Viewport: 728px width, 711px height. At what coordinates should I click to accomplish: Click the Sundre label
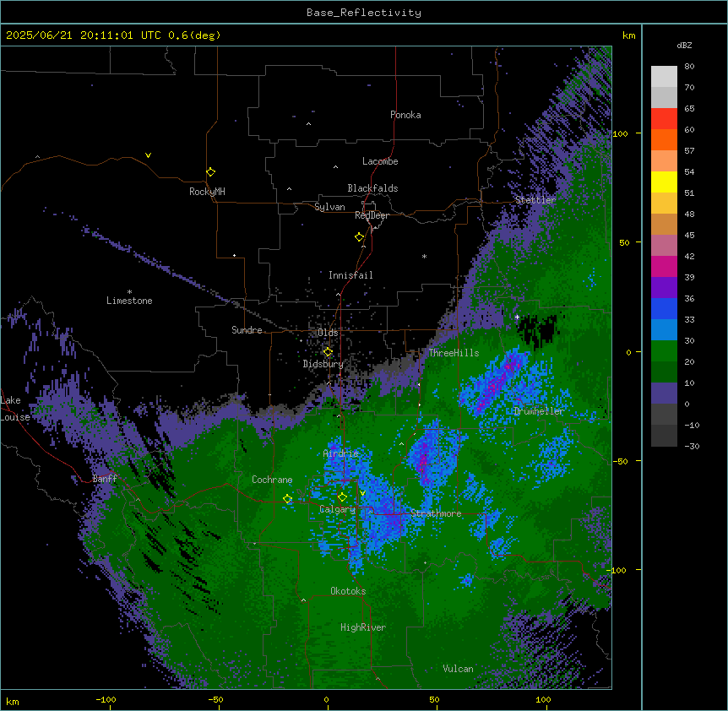pos(247,330)
